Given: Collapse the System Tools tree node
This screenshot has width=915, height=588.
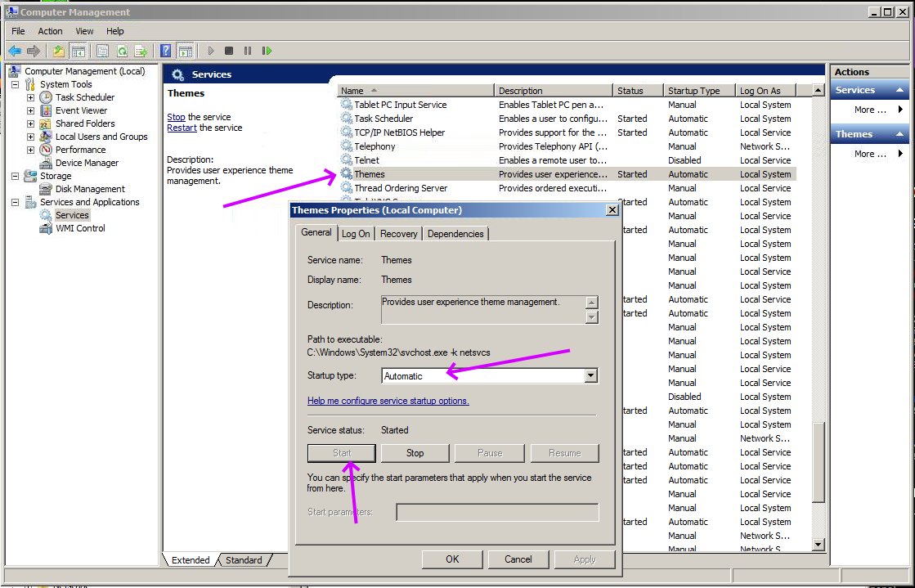Looking at the screenshot, I should pos(15,84).
